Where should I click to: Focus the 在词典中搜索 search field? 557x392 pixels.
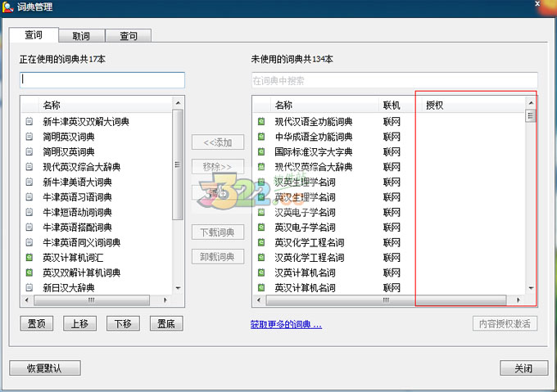pos(394,80)
